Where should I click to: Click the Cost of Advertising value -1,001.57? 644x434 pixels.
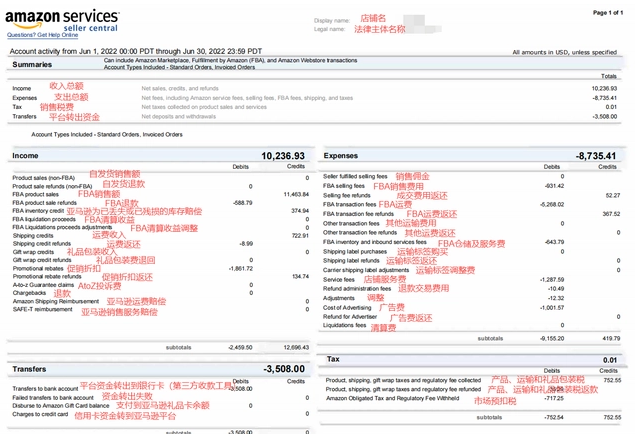point(552,308)
